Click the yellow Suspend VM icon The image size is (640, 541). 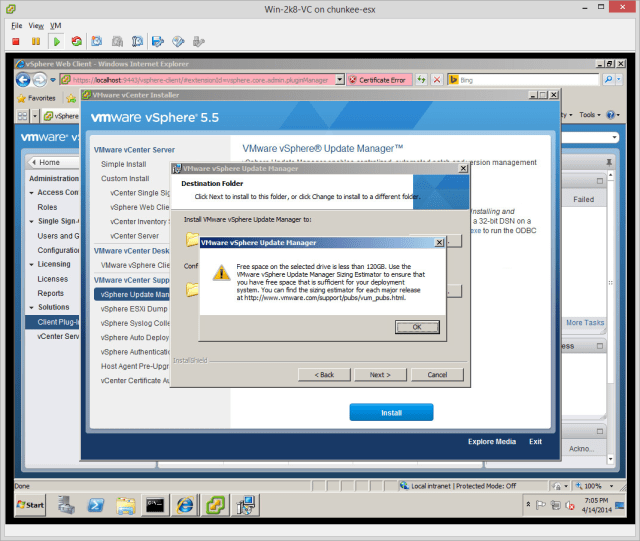[36, 41]
